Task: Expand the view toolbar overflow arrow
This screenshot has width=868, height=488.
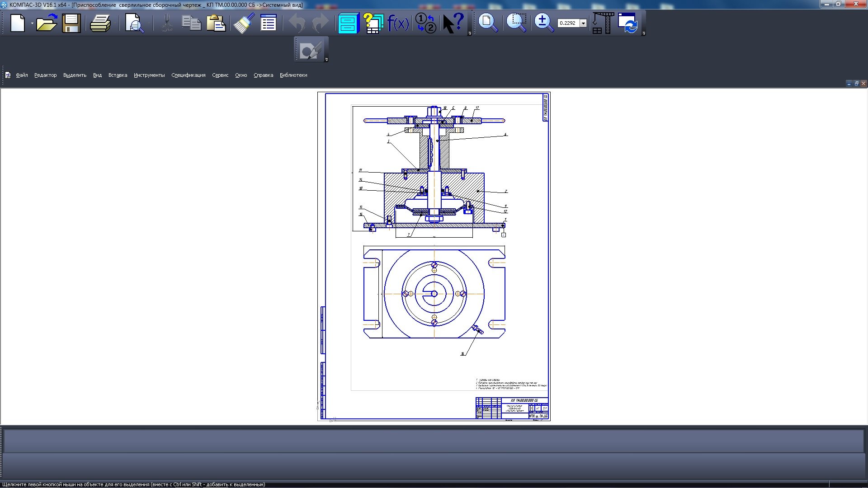Action: [644, 33]
